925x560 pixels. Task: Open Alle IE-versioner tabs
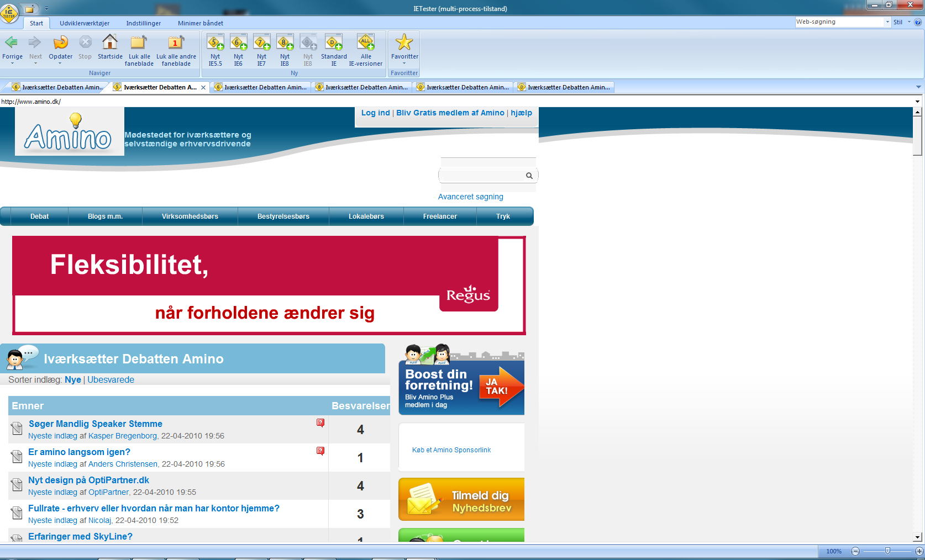[366, 42]
